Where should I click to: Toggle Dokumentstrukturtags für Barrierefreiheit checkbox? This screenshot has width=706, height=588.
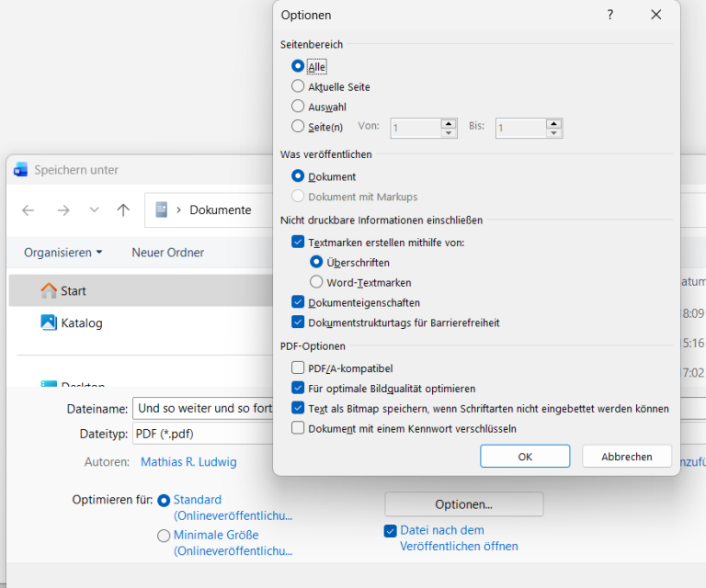298,322
